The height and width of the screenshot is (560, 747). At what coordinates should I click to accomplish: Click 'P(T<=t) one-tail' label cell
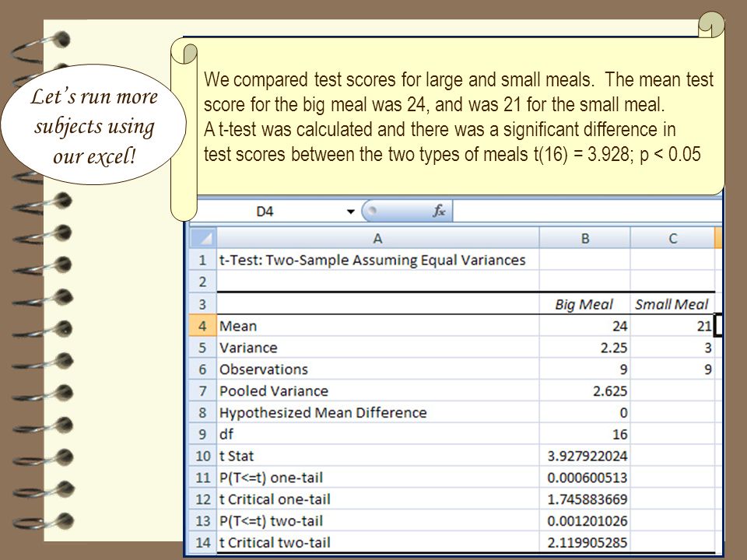(378, 477)
